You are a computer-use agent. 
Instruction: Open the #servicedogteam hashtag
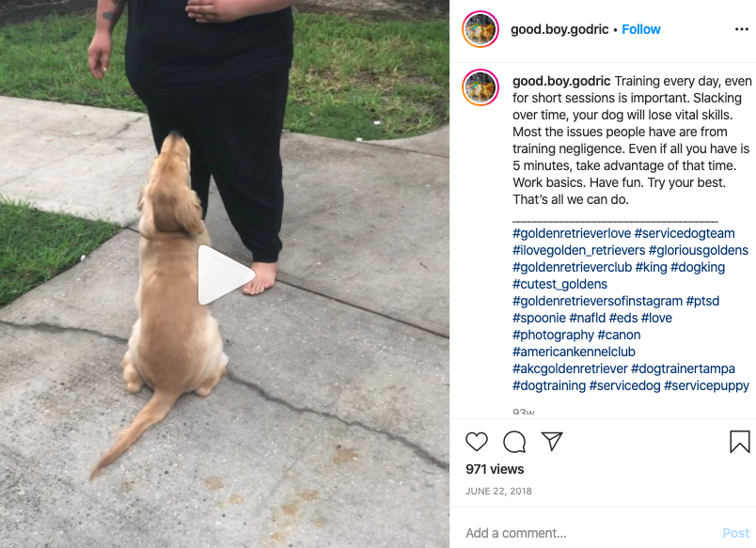tap(685, 233)
